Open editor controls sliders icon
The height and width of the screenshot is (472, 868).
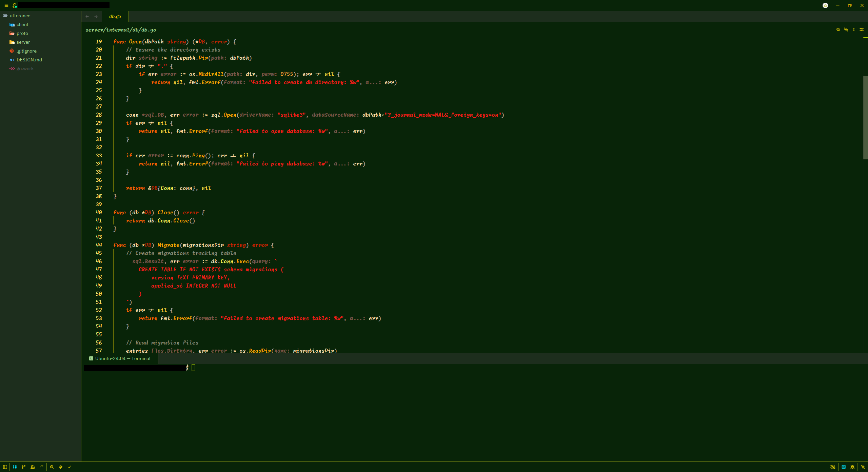(x=862, y=29)
